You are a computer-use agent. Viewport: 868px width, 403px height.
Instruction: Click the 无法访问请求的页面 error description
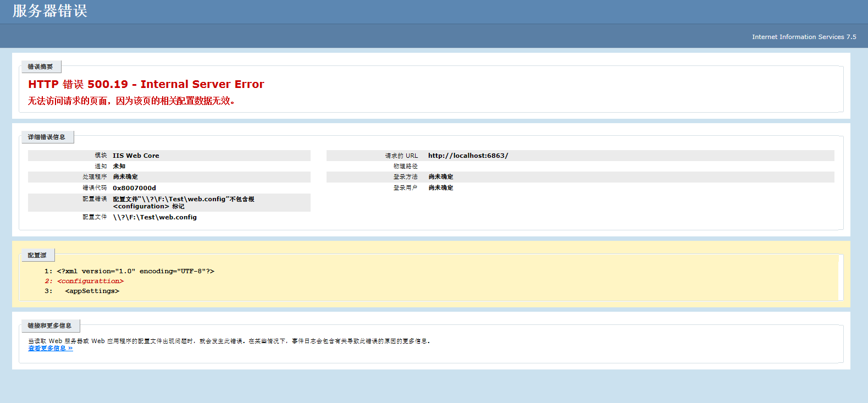pyautogui.click(x=132, y=101)
